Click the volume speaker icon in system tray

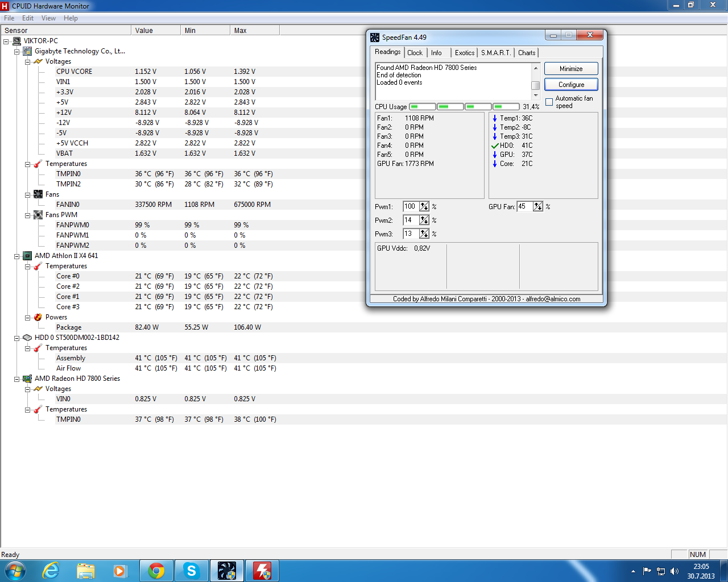click(x=675, y=571)
